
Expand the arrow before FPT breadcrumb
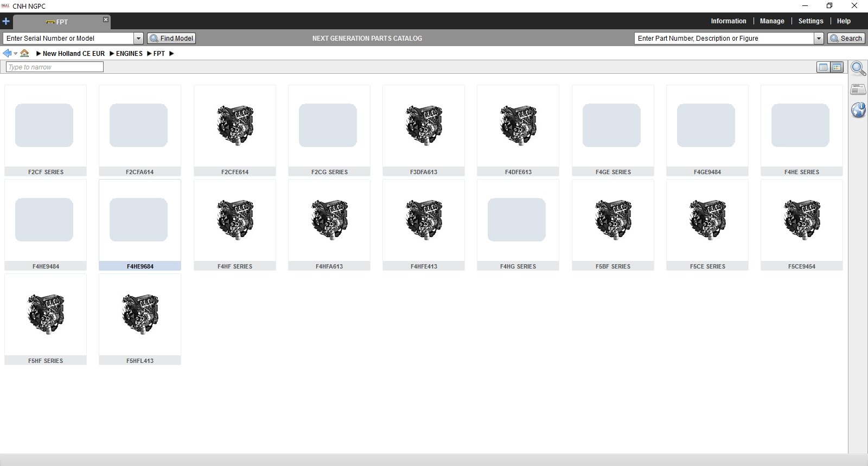point(149,54)
